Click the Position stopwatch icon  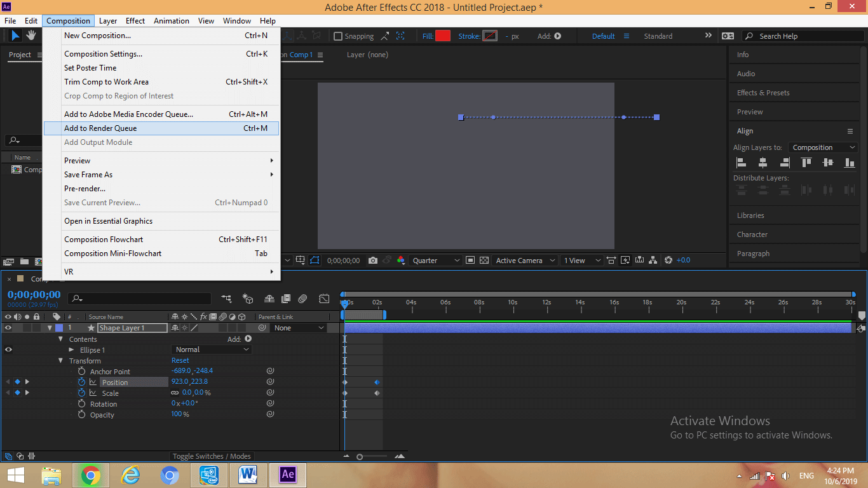point(81,383)
